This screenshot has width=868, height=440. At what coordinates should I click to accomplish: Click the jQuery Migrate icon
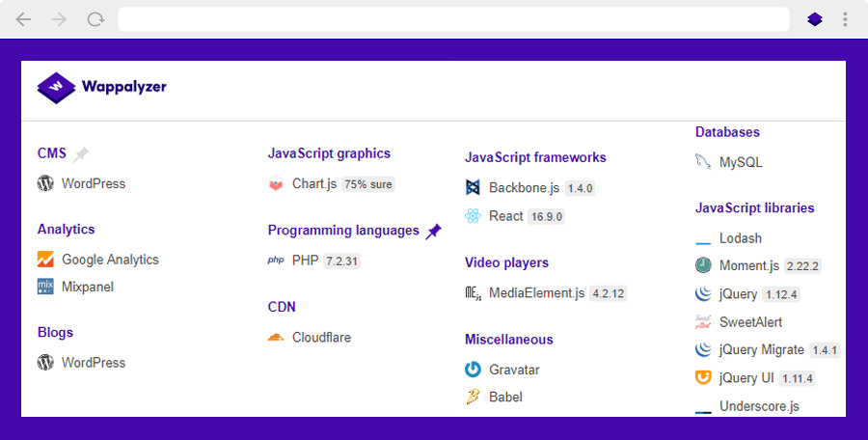click(703, 349)
